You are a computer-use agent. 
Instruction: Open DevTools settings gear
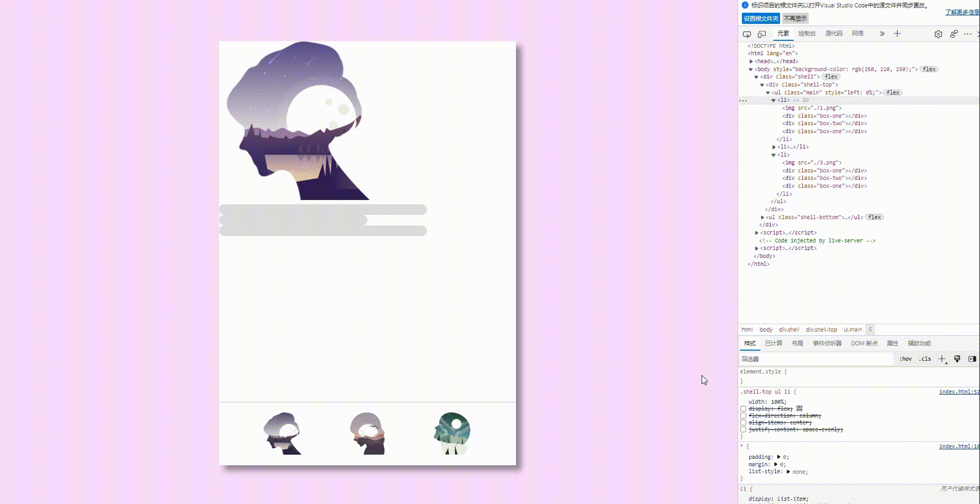(x=938, y=34)
